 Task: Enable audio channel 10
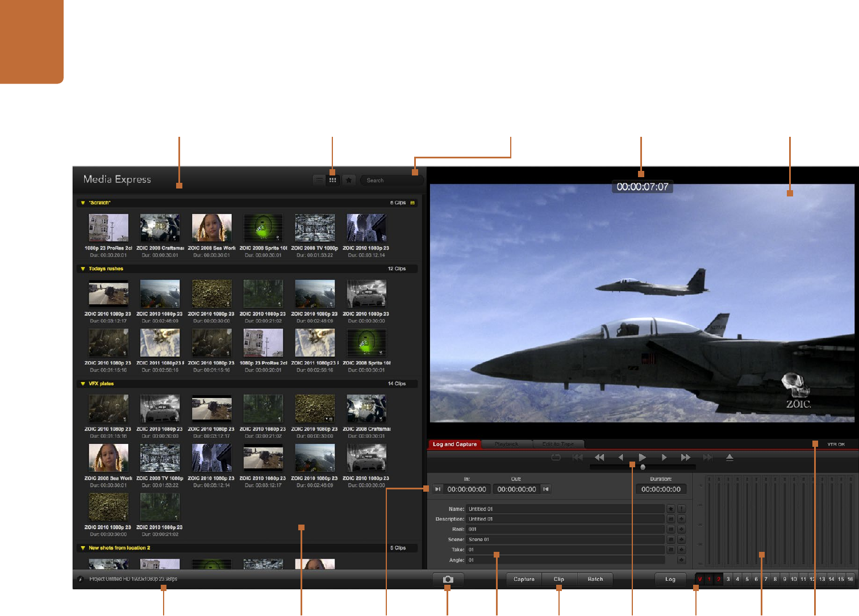tap(794, 580)
